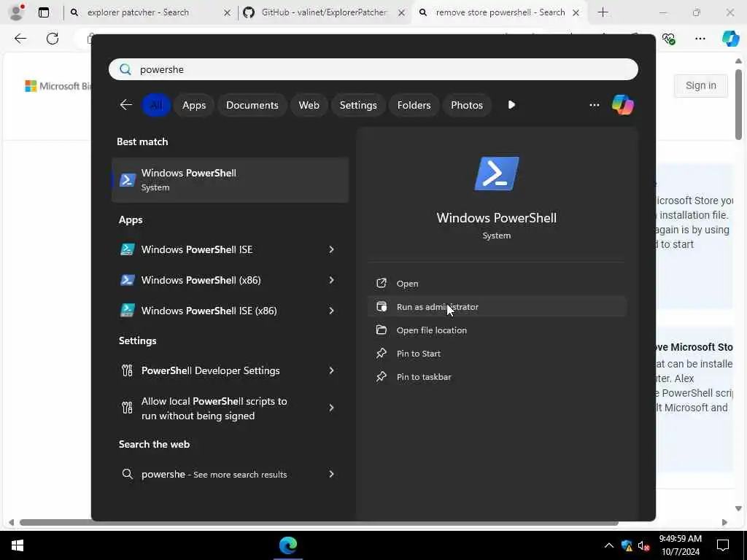The image size is (747, 560).
Task: Click muted volume tray icon
Action: (643, 545)
